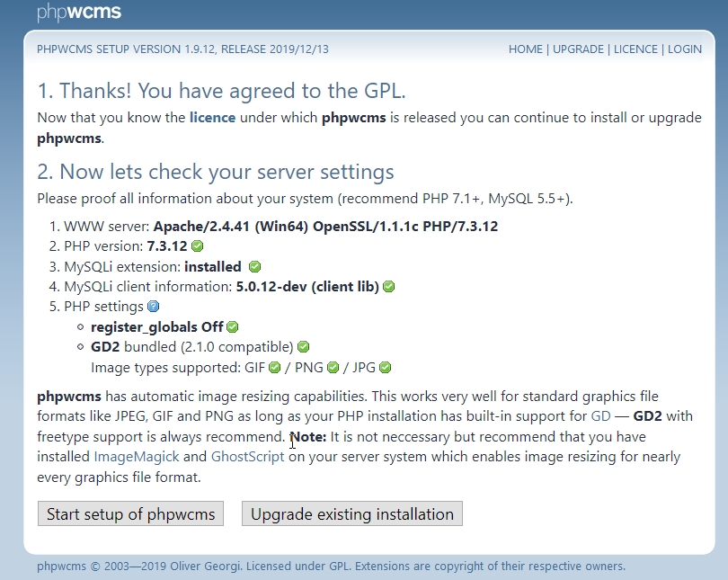This screenshot has height=580, width=728.
Task: Click Start setup of phpwcms button
Action: (x=130, y=513)
